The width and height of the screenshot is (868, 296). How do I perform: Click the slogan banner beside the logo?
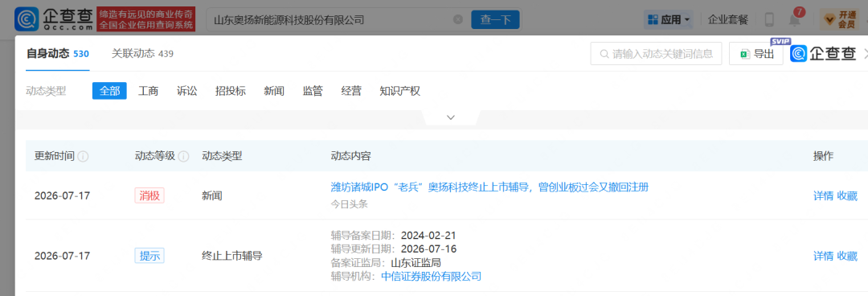146,19
